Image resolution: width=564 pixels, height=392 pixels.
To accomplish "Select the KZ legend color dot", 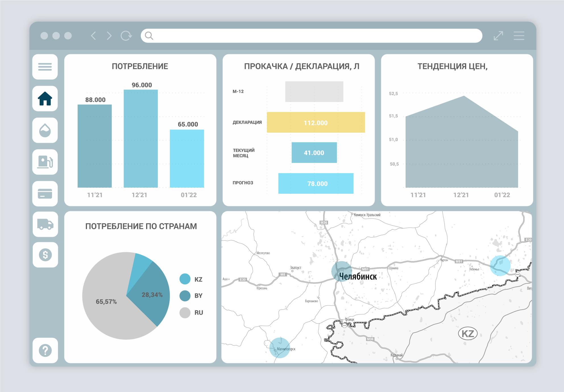I will coord(185,279).
